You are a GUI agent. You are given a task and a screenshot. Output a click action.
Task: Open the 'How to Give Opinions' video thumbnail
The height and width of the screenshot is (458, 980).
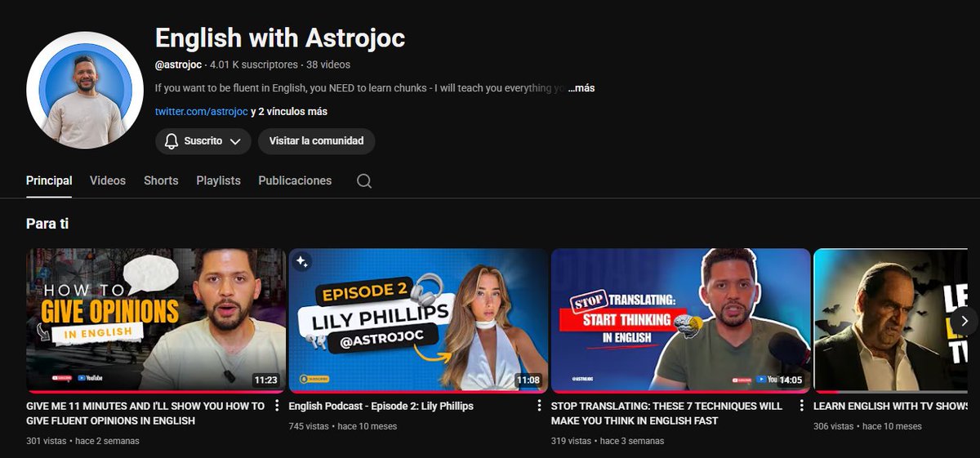[156, 320]
